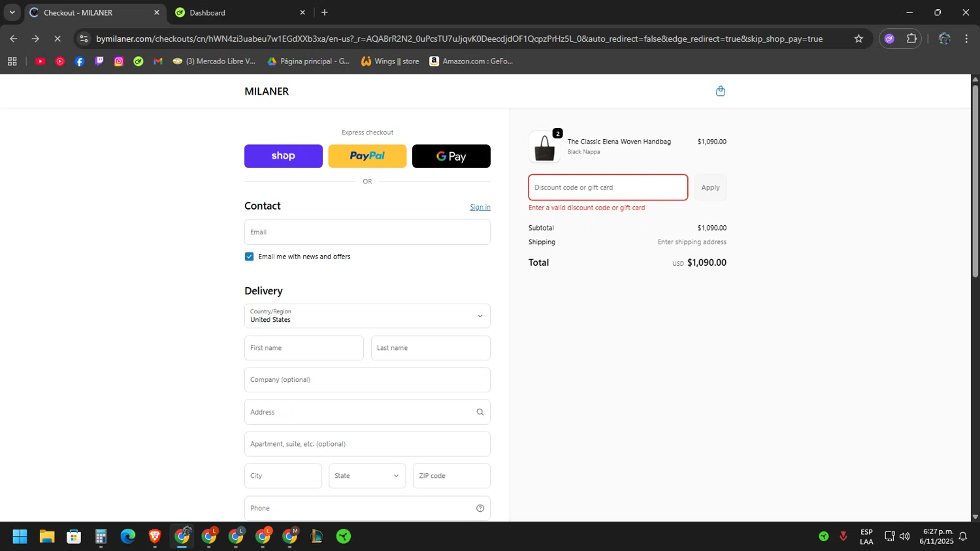Click the City field

tap(283, 476)
